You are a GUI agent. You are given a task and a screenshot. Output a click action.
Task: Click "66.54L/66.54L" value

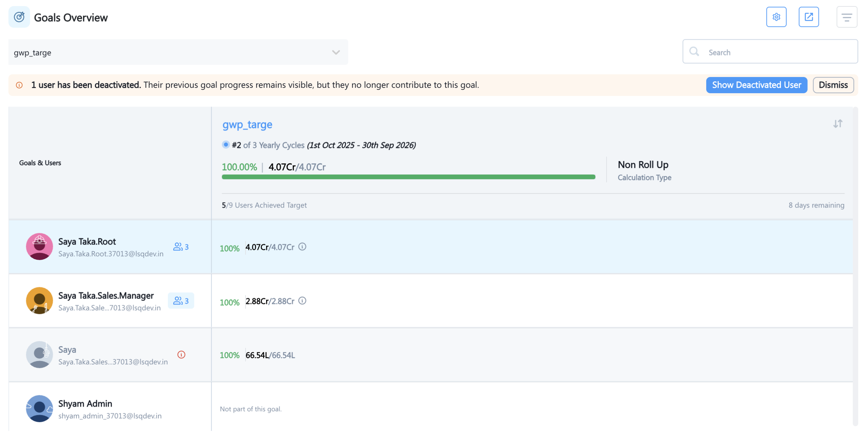click(x=270, y=355)
